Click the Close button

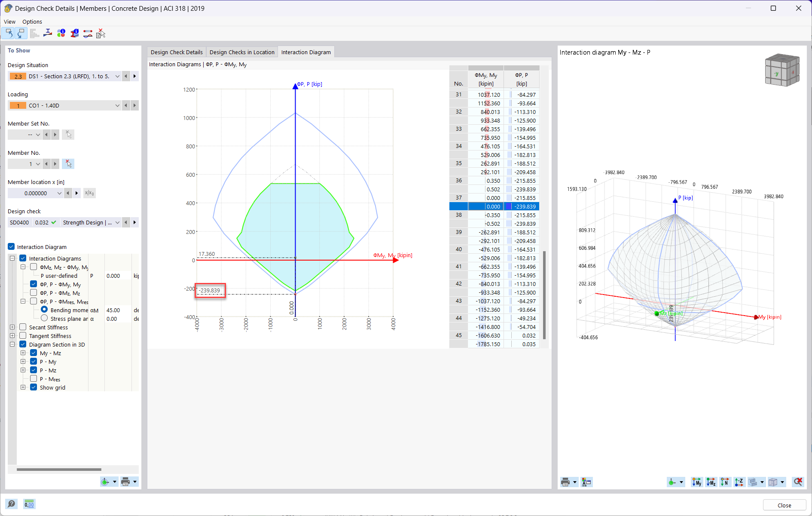click(x=784, y=505)
